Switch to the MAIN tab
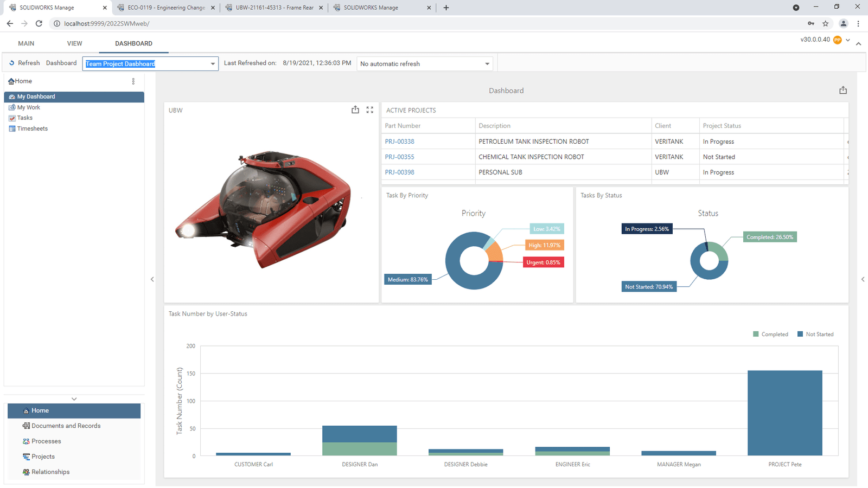Viewport: 868px width, 488px height. coord(26,43)
